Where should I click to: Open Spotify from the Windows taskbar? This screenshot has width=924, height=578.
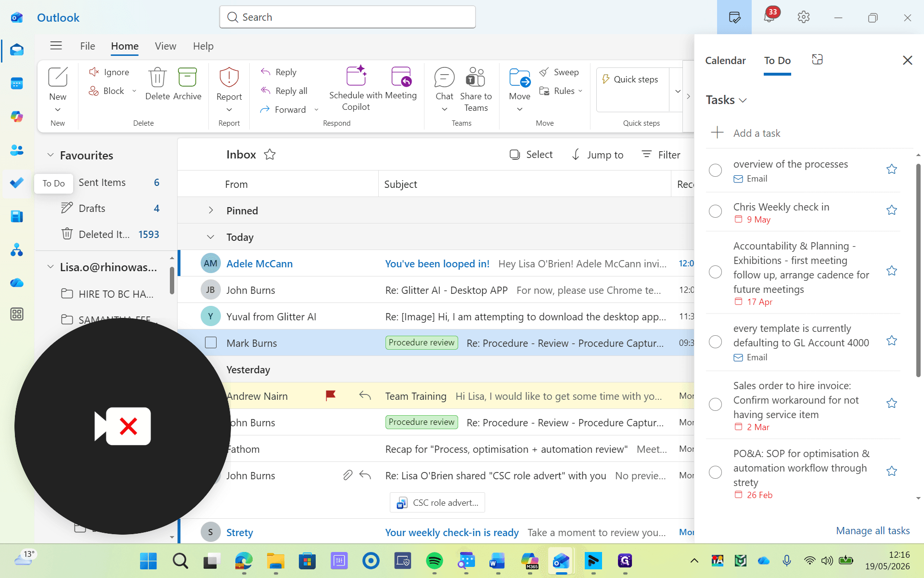point(435,561)
